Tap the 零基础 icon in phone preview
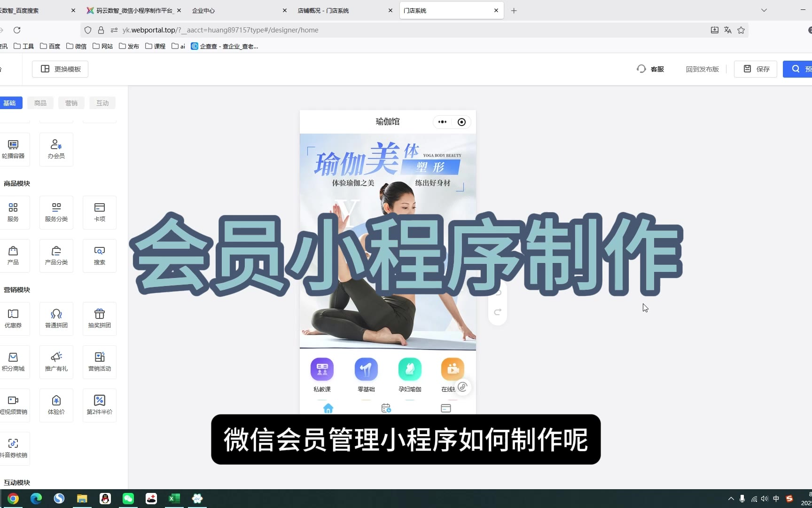Screen dimensions: 812x508 [366, 369]
